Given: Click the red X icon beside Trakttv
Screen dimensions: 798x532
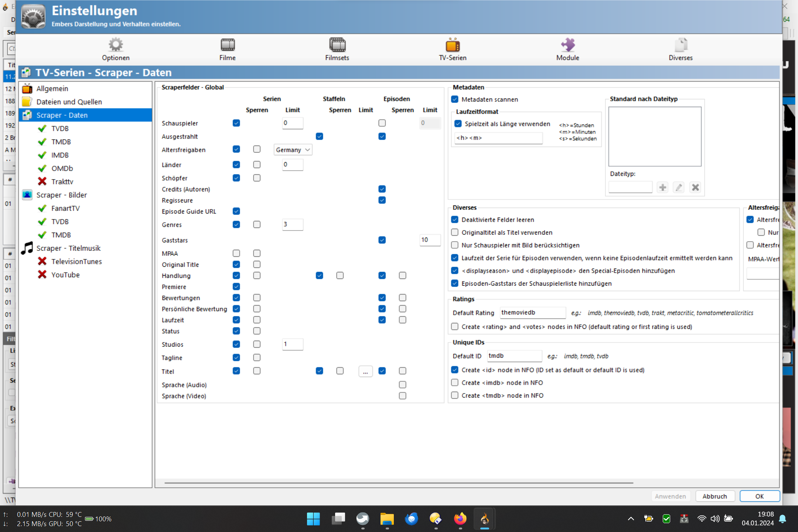Looking at the screenshot, I should coord(42,182).
